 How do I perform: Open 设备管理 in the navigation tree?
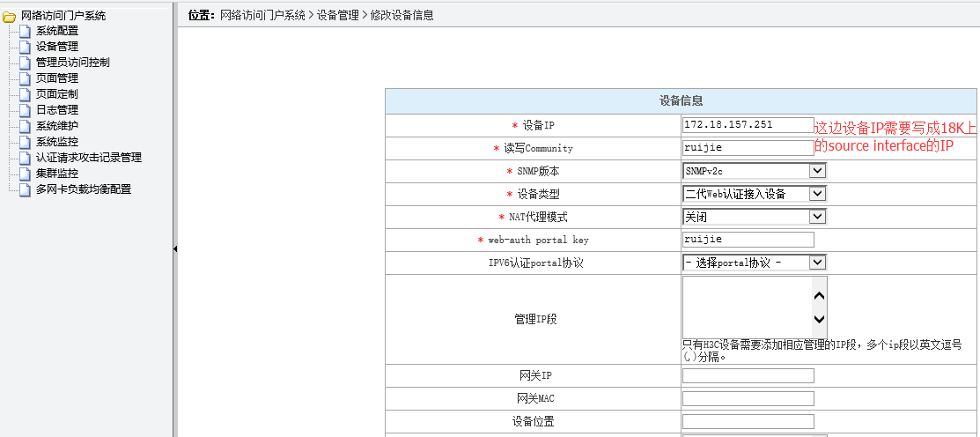click(x=57, y=47)
